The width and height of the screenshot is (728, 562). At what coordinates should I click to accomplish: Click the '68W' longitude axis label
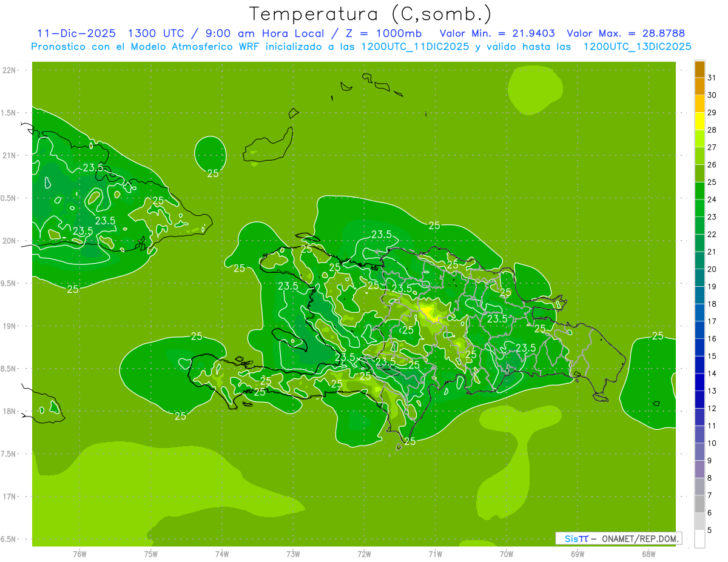(649, 554)
